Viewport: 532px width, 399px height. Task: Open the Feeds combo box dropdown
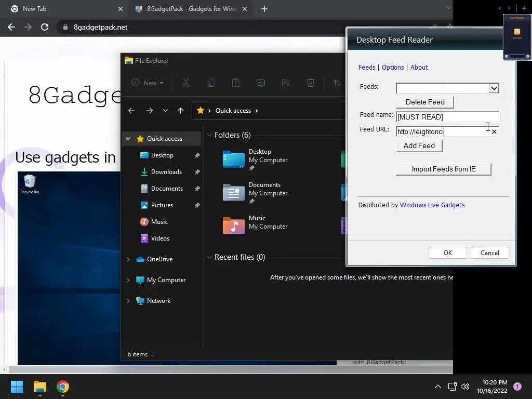click(494, 88)
